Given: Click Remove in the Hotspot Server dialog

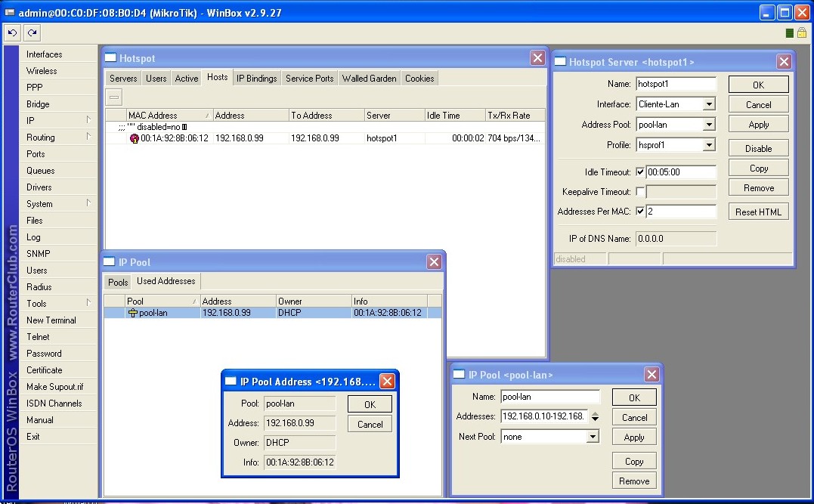Looking at the screenshot, I should click(759, 188).
